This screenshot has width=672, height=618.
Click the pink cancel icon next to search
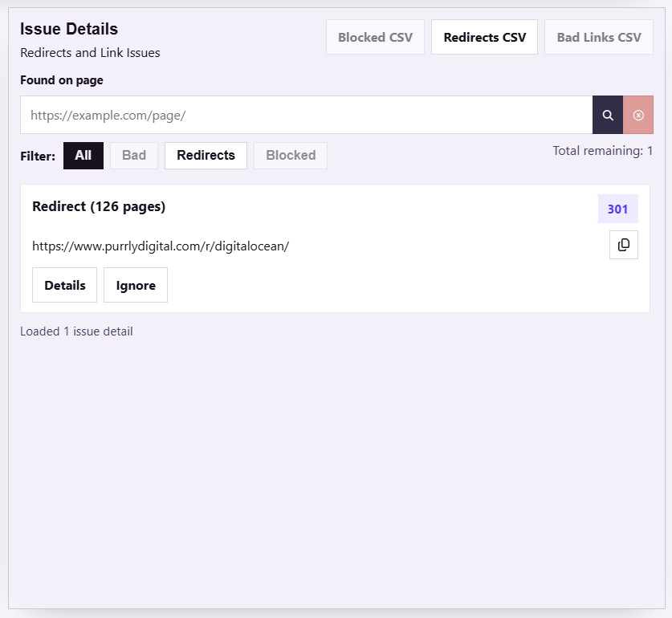638,115
